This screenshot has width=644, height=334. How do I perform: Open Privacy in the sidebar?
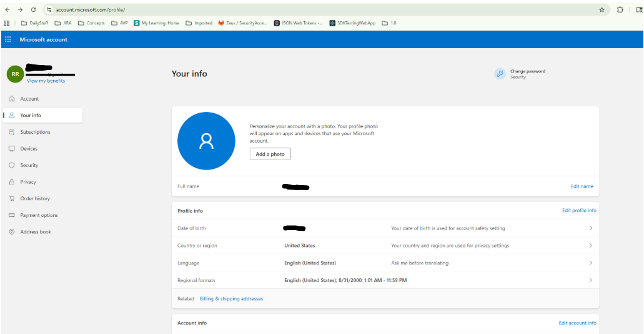tap(42, 182)
